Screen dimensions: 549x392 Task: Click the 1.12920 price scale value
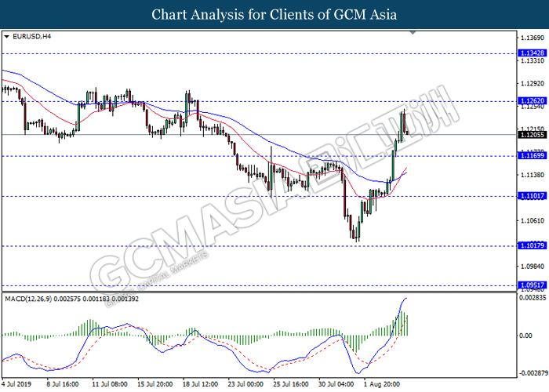533,83
